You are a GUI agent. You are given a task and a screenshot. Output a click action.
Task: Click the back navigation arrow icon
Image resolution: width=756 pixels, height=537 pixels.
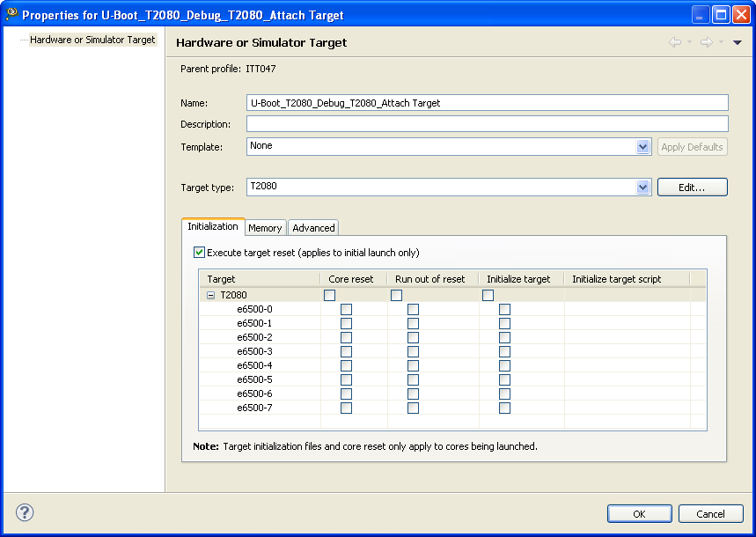click(x=675, y=42)
